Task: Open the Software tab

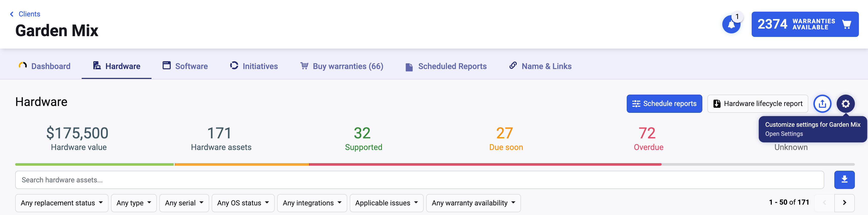Action: [185, 66]
